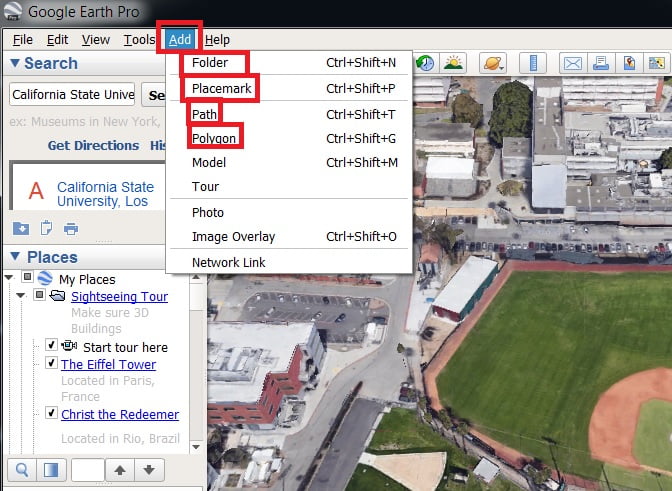Collapse the My Places tree node
The height and width of the screenshot is (491, 672).
8,278
